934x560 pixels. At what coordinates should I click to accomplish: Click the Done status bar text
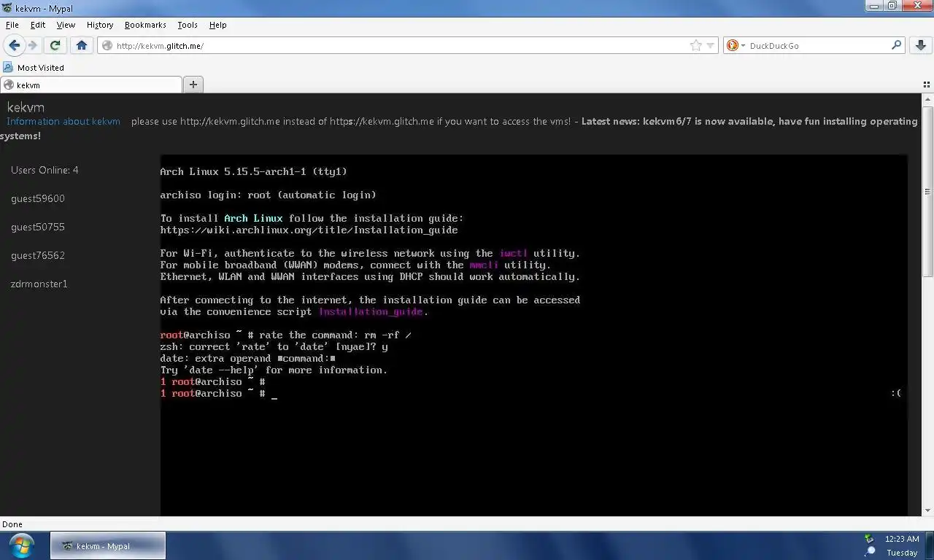pos(12,524)
